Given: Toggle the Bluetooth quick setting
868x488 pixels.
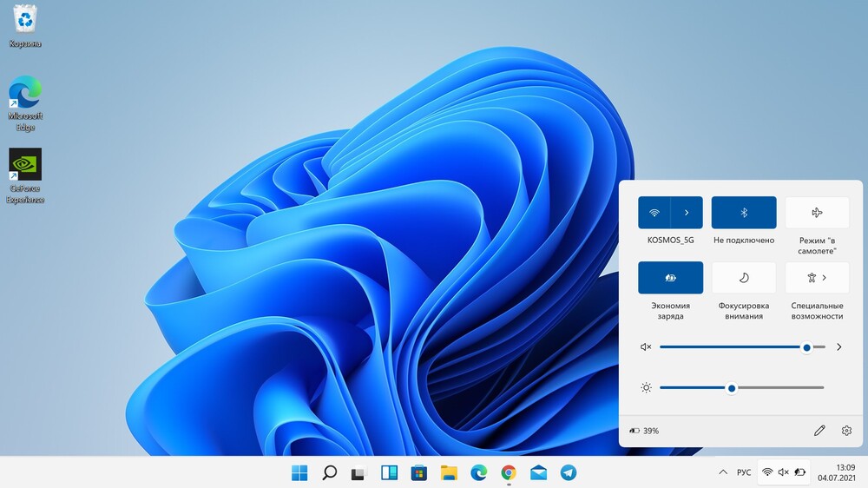Looking at the screenshot, I should pyautogui.click(x=744, y=212).
